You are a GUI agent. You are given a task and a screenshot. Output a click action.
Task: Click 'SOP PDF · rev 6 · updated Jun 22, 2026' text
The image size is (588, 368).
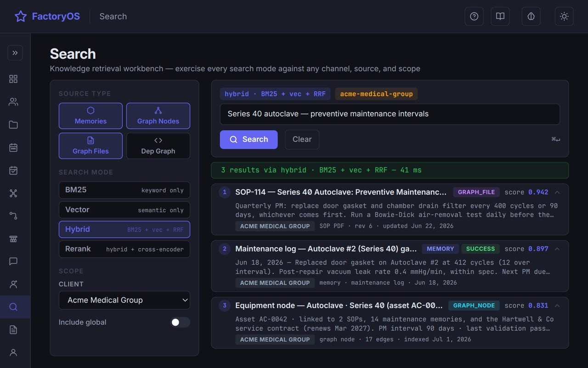tap(386, 226)
